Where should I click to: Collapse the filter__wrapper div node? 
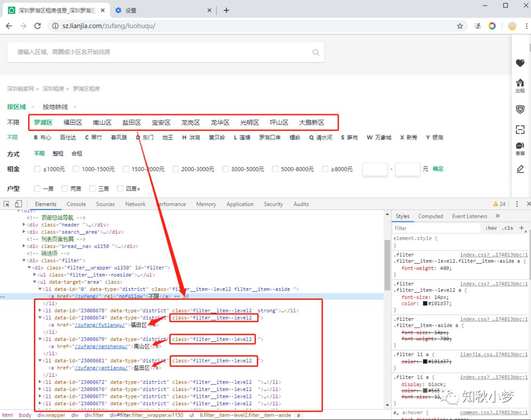tap(29, 268)
